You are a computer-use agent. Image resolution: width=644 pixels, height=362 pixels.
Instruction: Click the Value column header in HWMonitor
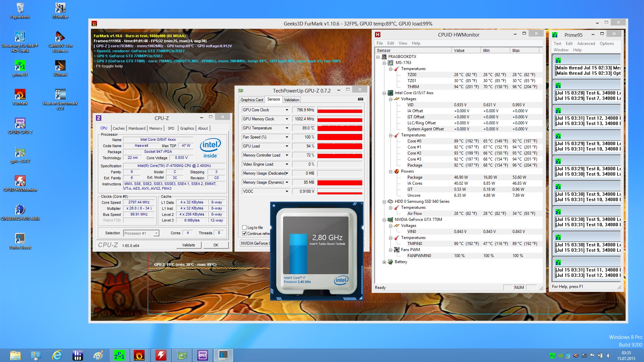pyautogui.click(x=466, y=51)
